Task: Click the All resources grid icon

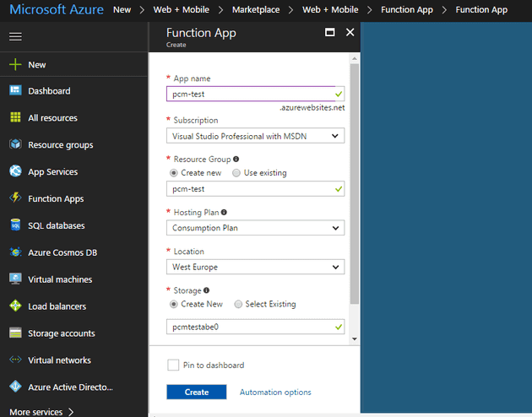Action: (15, 117)
